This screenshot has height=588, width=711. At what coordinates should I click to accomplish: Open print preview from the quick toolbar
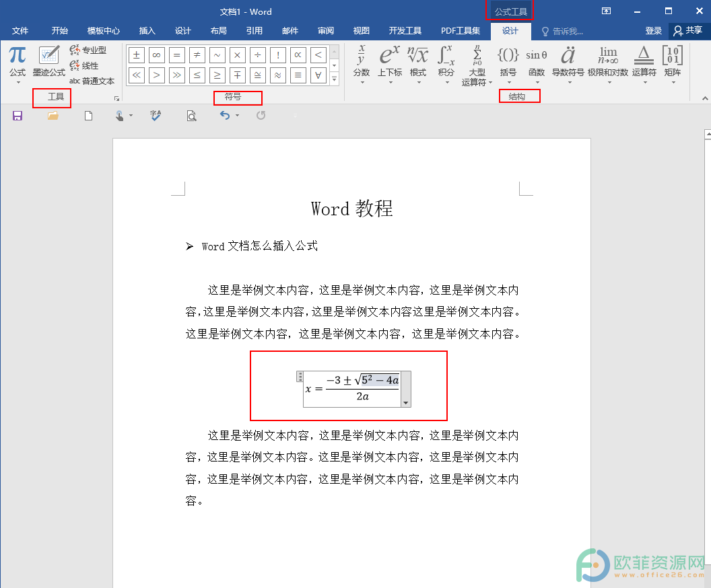pos(191,116)
